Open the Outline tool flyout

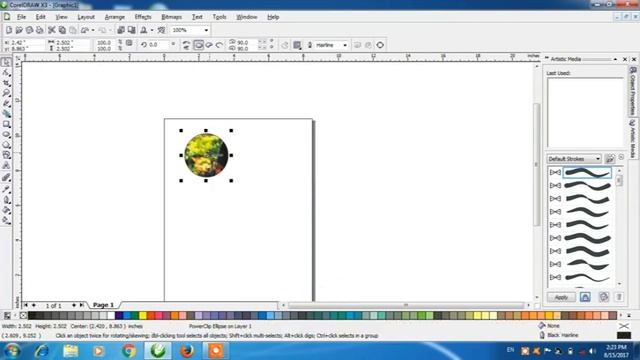pos(6,200)
